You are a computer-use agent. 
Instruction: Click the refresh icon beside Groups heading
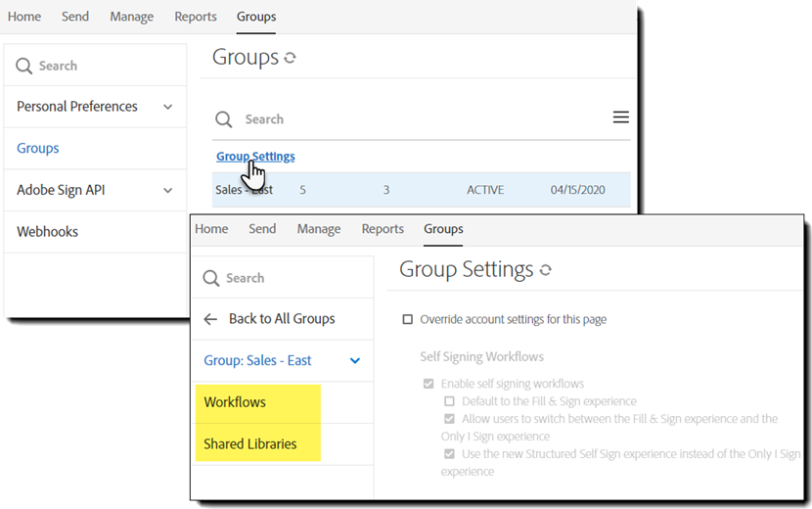(x=290, y=59)
